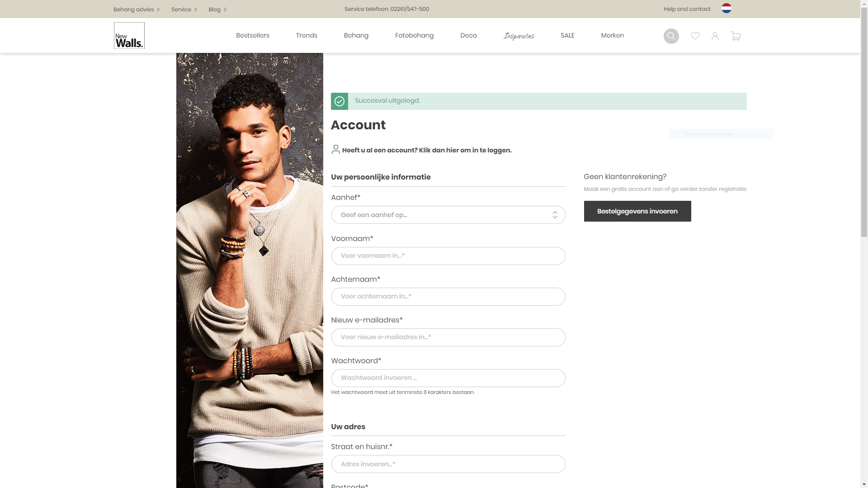Open the shopping cart
868x488 pixels.
coord(736,36)
